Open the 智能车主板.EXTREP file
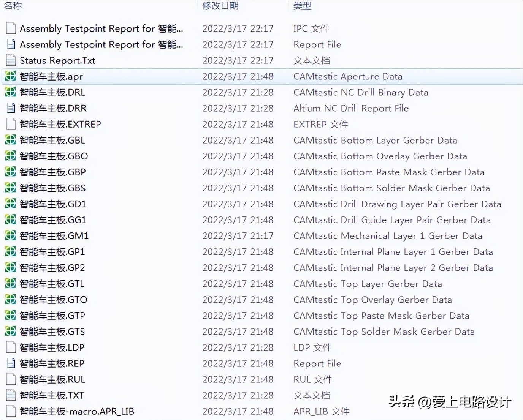The width and height of the screenshot is (523, 420). pos(61,124)
